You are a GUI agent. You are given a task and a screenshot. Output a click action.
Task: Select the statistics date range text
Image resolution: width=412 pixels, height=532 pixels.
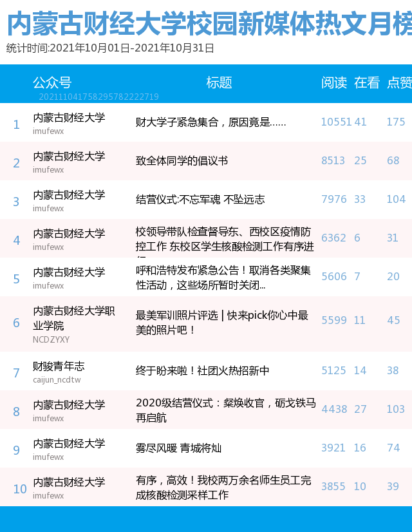tap(110, 48)
